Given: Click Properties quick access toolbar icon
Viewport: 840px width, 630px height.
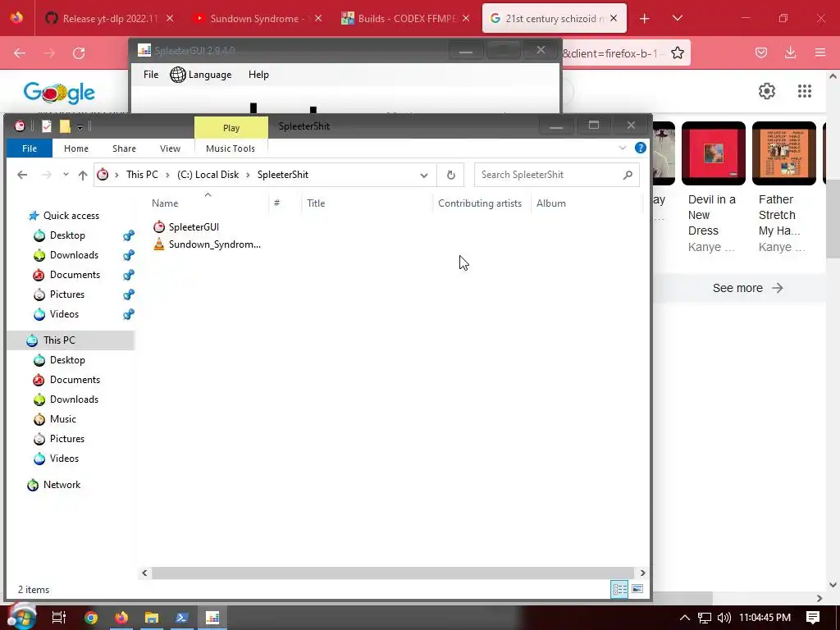Looking at the screenshot, I should 47,126.
